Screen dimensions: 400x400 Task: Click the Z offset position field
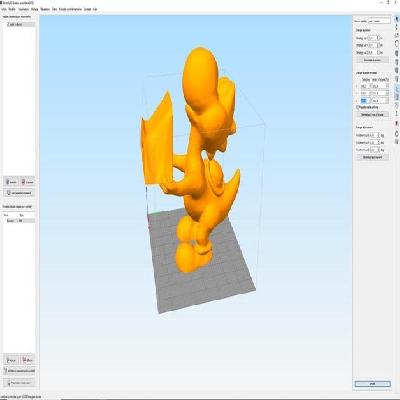coord(373,53)
